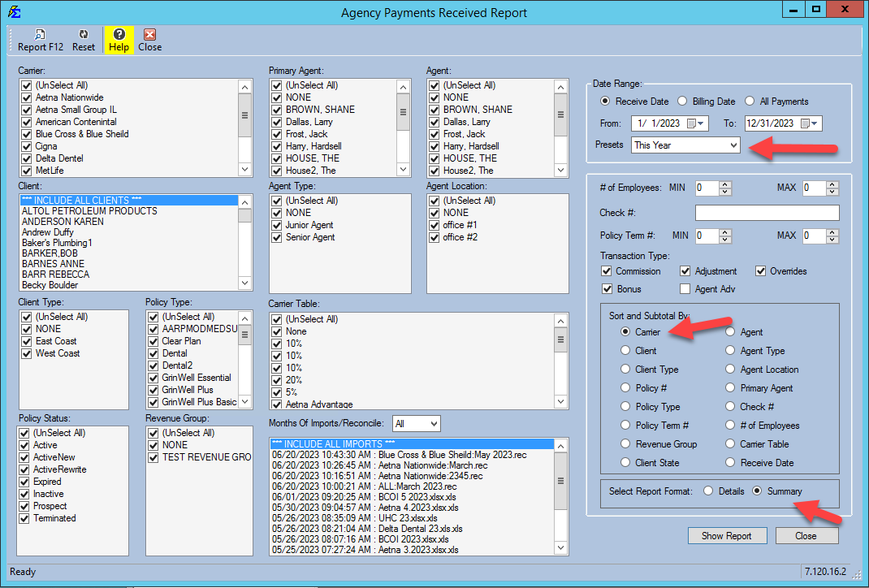The image size is (869, 588).
Task: Click the Check # input field
Action: (x=767, y=213)
